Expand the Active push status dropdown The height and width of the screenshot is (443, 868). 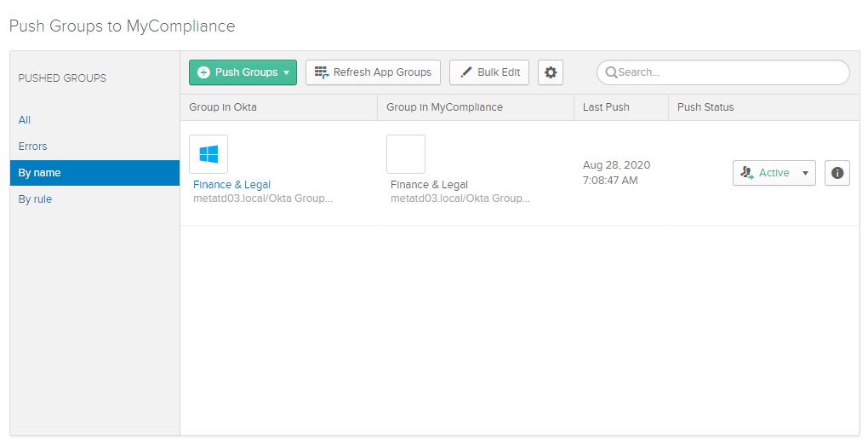point(774,173)
